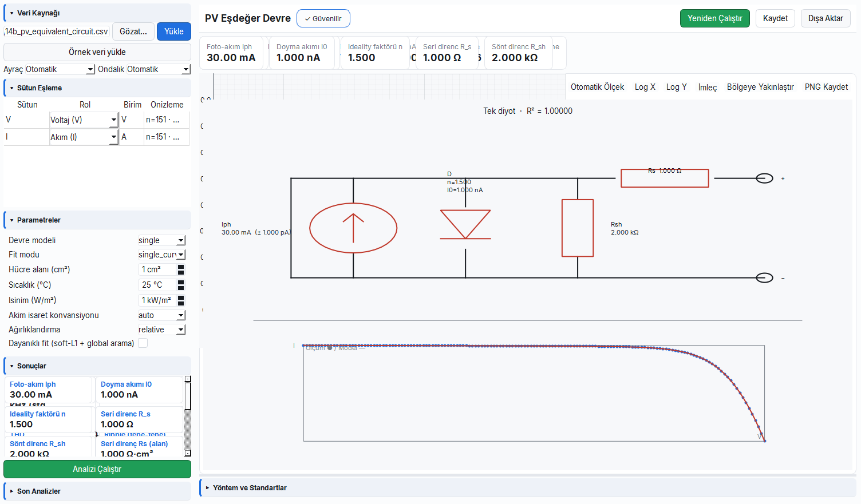Click Sönt direnc R_sh summary card
The height and width of the screenshot is (504, 861).
coord(519,53)
